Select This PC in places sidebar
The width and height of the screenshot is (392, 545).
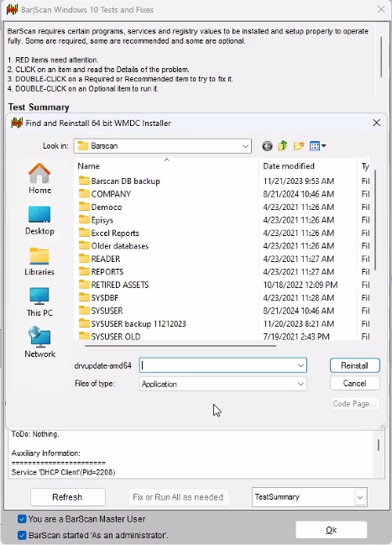39,302
